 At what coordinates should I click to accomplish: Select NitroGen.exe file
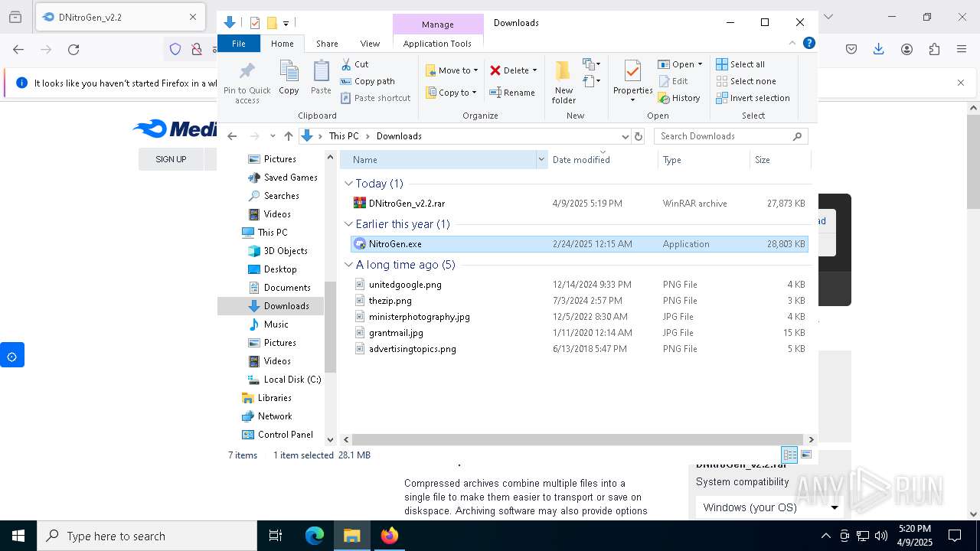[580, 244]
